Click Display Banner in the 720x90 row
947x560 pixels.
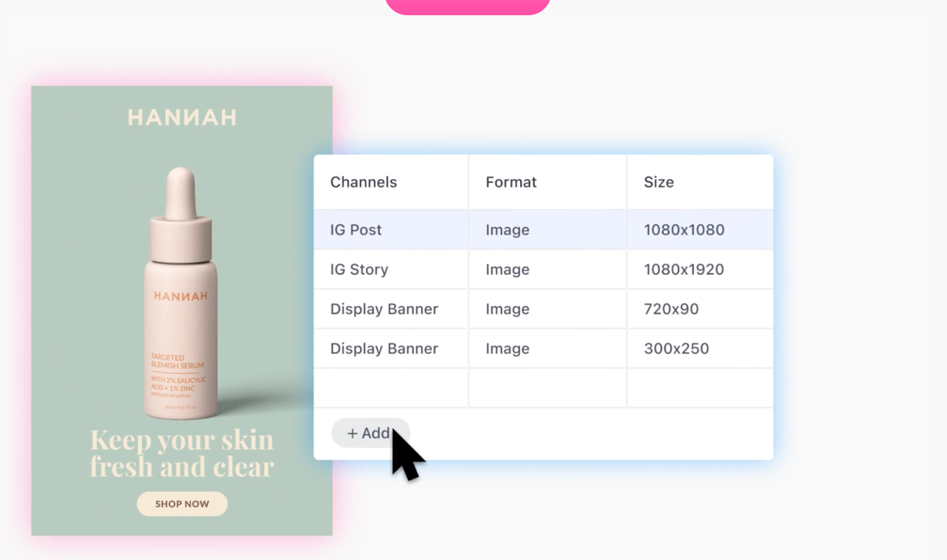pos(384,309)
